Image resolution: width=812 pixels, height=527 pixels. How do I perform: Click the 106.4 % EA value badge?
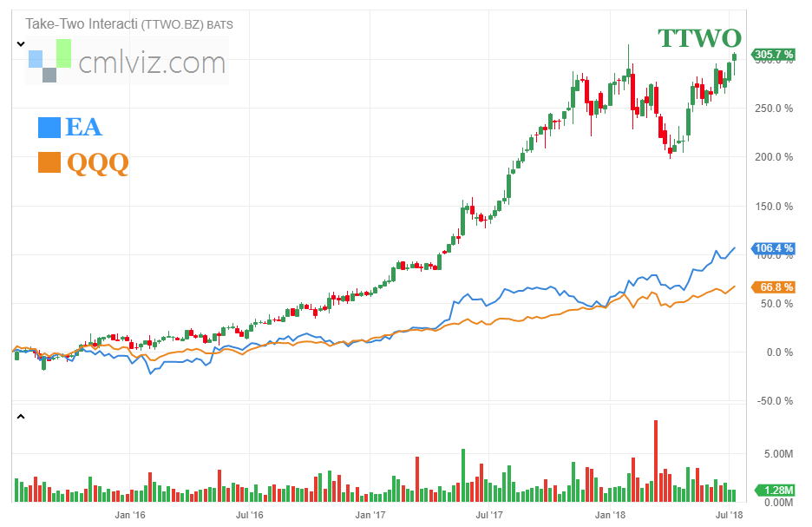[x=773, y=248]
